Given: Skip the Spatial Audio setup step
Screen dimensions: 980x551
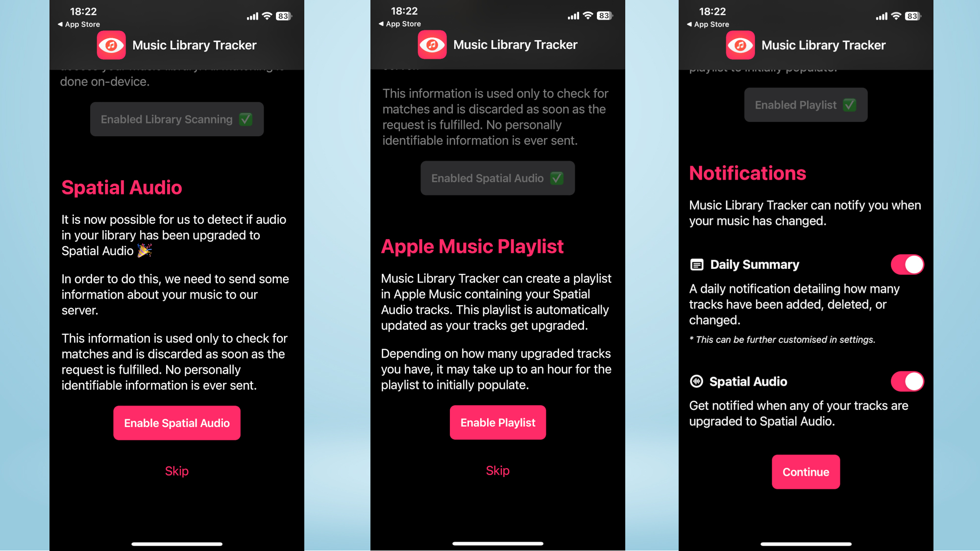Looking at the screenshot, I should tap(177, 470).
